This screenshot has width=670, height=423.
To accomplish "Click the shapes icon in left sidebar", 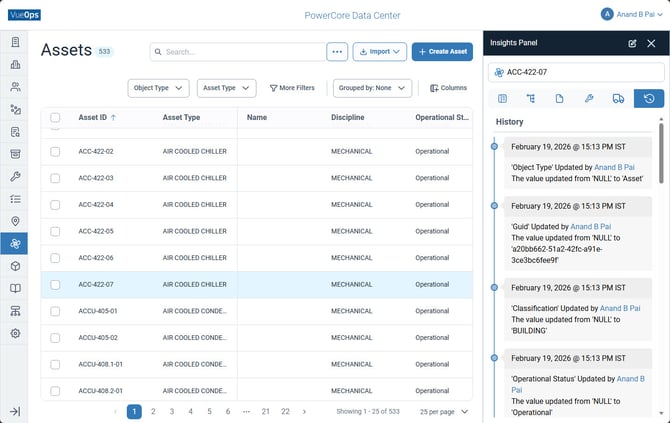I will point(15,109).
